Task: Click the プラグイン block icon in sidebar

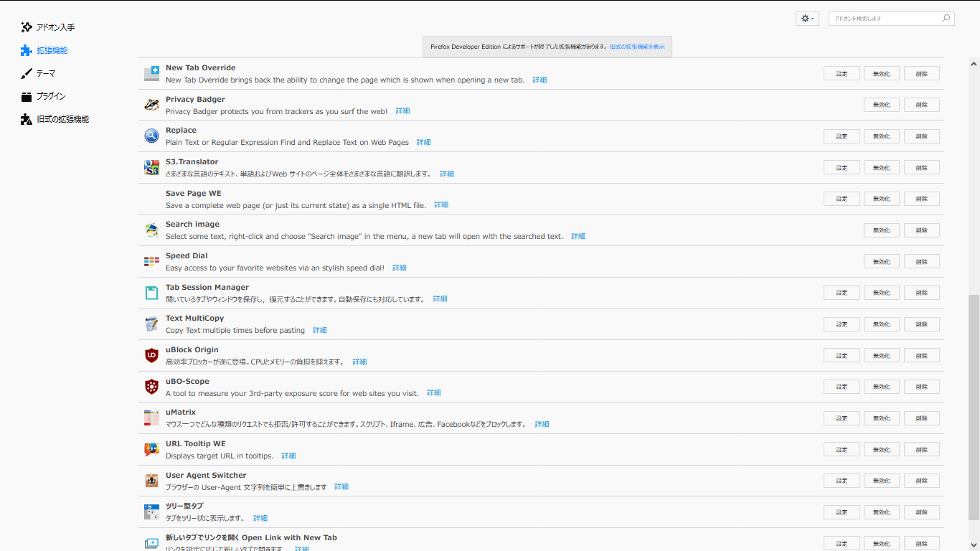Action: pos(27,97)
